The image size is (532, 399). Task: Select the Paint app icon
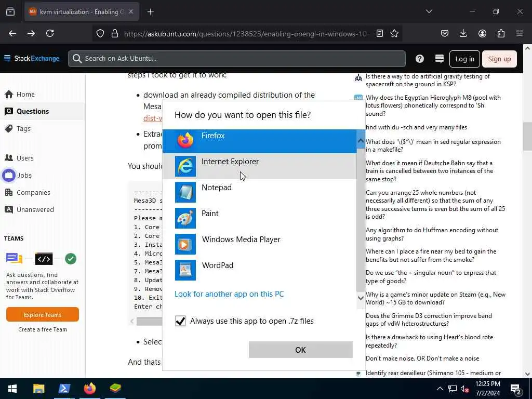point(185,218)
